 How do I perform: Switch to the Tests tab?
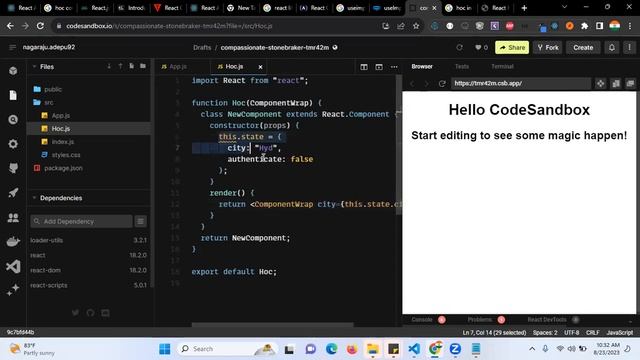[x=462, y=66]
